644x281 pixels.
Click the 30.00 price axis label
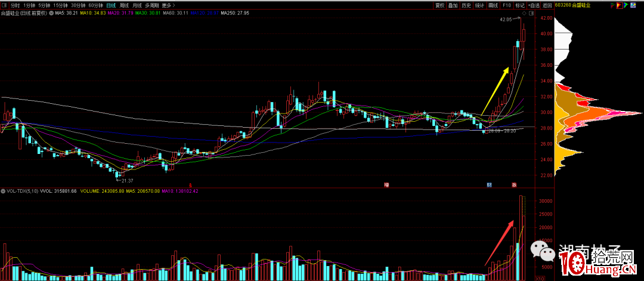point(546,113)
